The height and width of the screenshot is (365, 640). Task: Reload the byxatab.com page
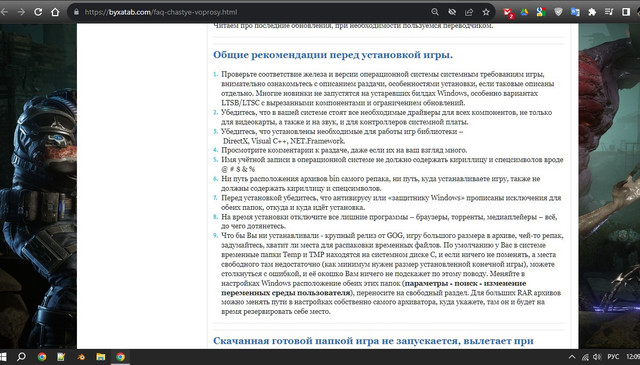[38, 12]
